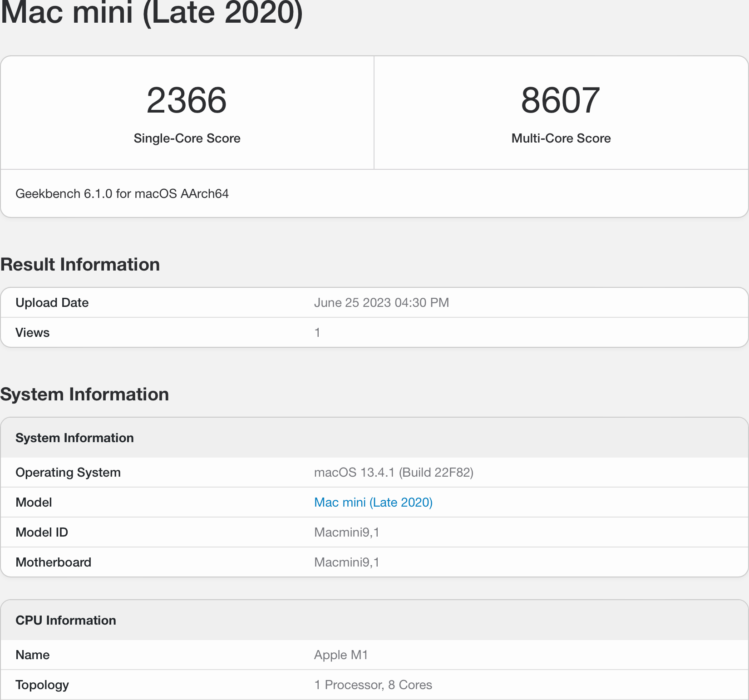
Task: Click the Result Information heading
Action: click(80, 264)
